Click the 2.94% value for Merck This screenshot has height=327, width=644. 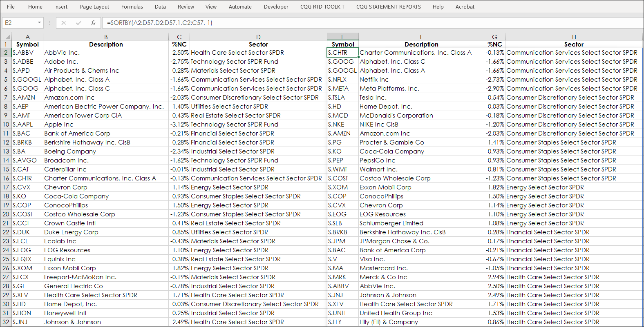click(494, 277)
